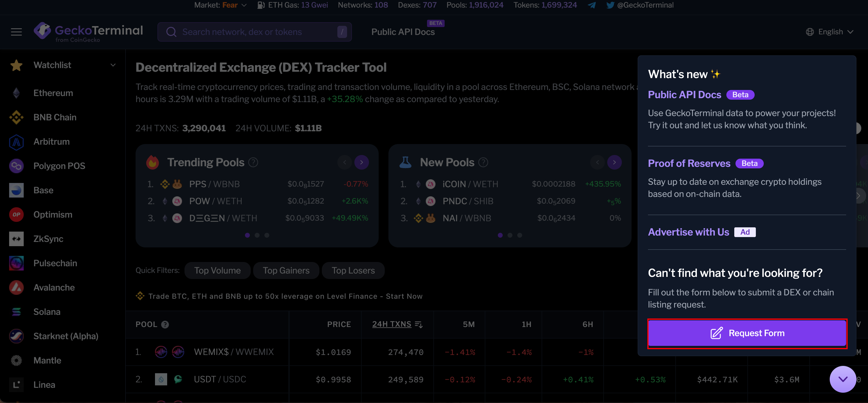
Task: Open the Advertise with Us link
Action: click(688, 232)
